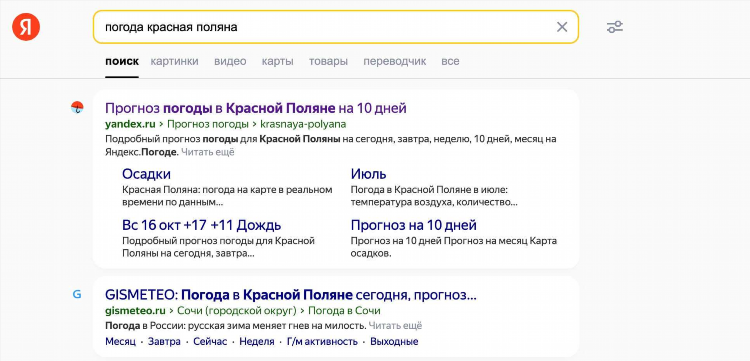Click the Yandex Weather umbrella favicon
Screen dimensions: 750x361
click(x=77, y=108)
